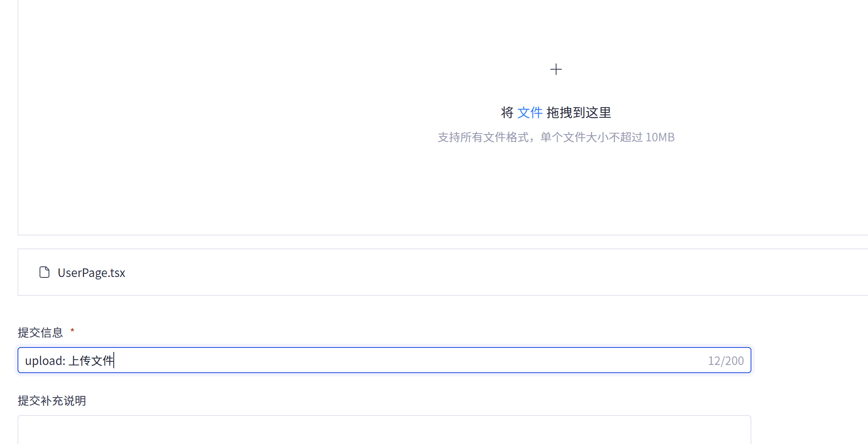The image size is (868, 444).
Task: Click the 'upload: 上传文件' text in input
Action: [69, 360]
